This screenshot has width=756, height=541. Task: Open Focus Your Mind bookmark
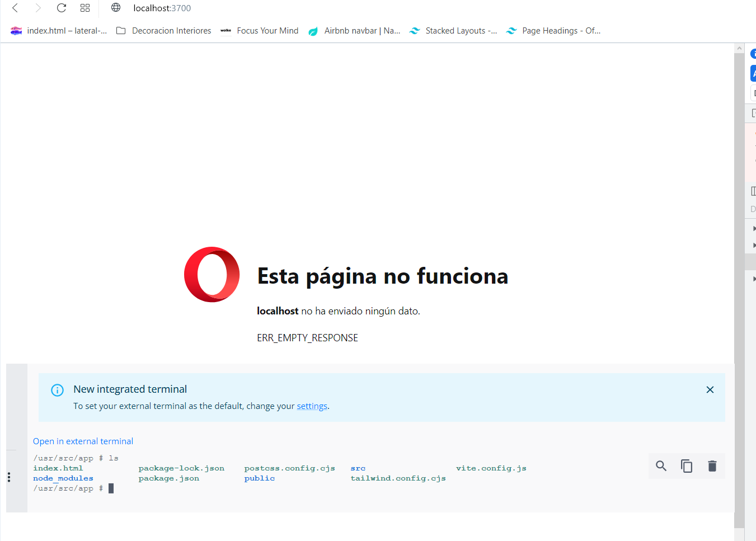pos(259,31)
